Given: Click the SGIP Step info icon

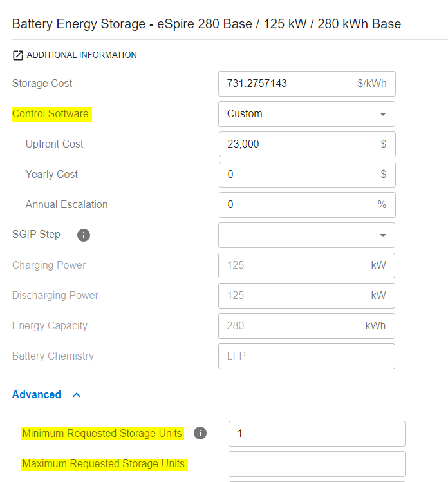Looking at the screenshot, I should [84, 235].
